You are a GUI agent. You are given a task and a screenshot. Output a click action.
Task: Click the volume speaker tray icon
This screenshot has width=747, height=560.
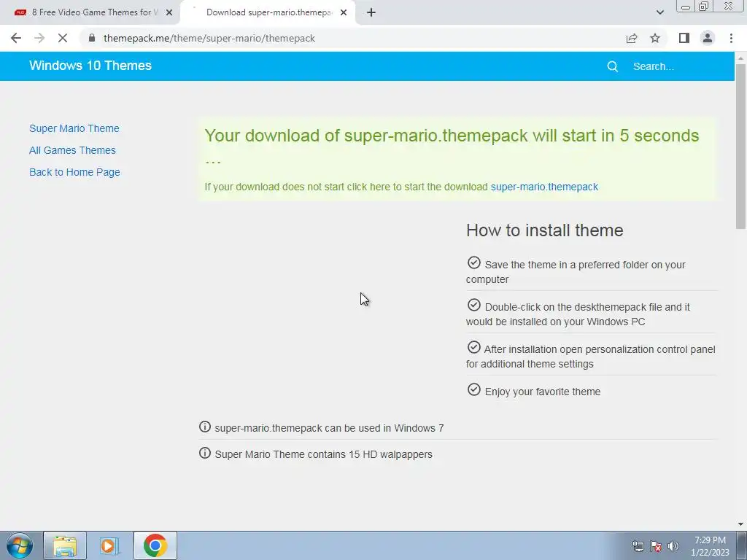(673, 546)
